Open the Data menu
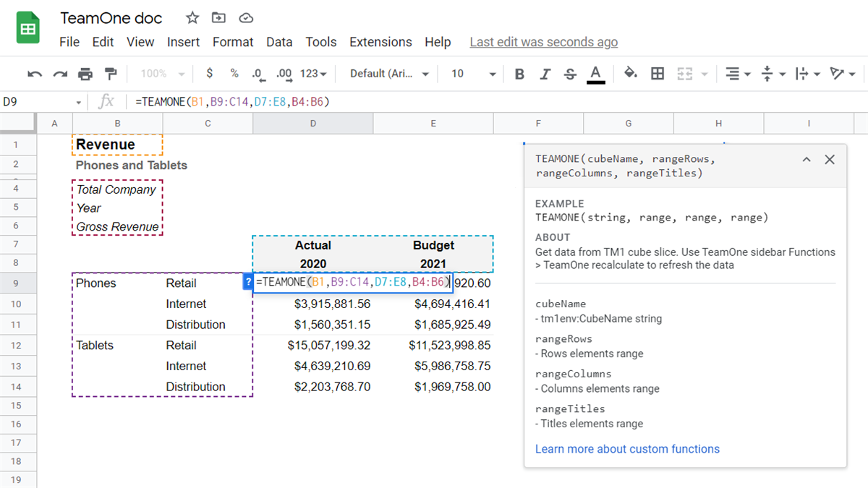The image size is (868, 488). coord(279,42)
